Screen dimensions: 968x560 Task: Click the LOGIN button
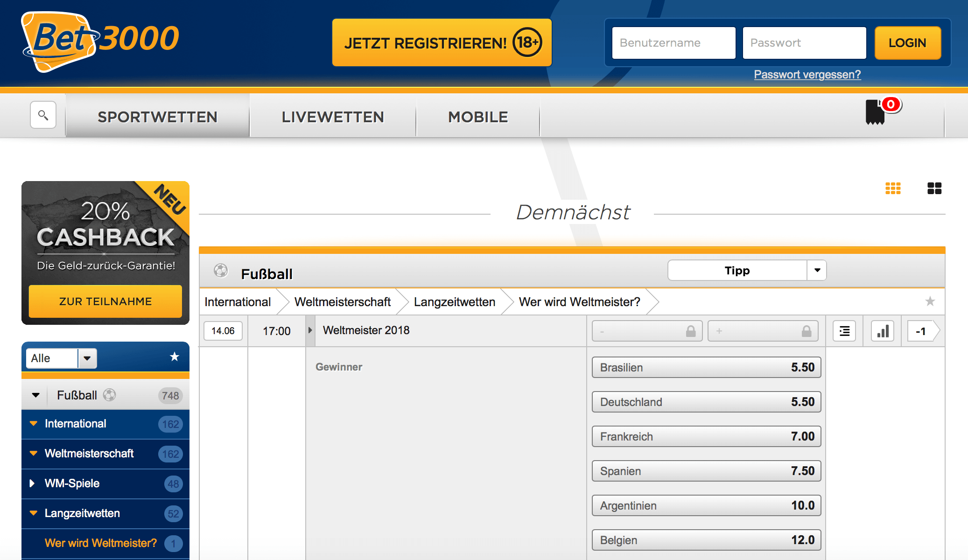tap(907, 43)
